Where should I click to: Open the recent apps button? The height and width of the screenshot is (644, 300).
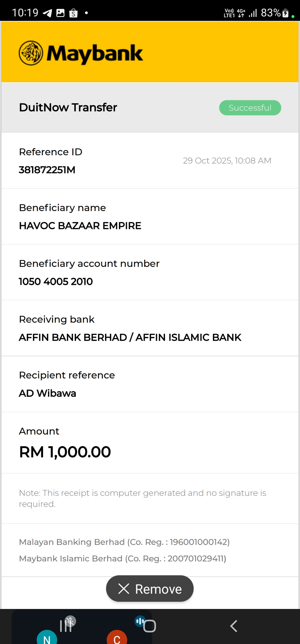point(66,626)
